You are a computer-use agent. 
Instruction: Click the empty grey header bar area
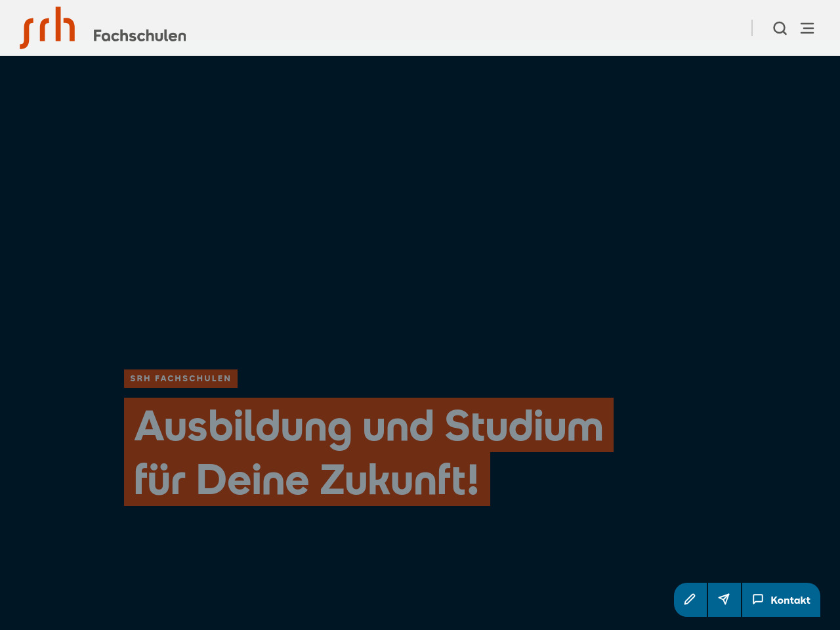(459, 28)
